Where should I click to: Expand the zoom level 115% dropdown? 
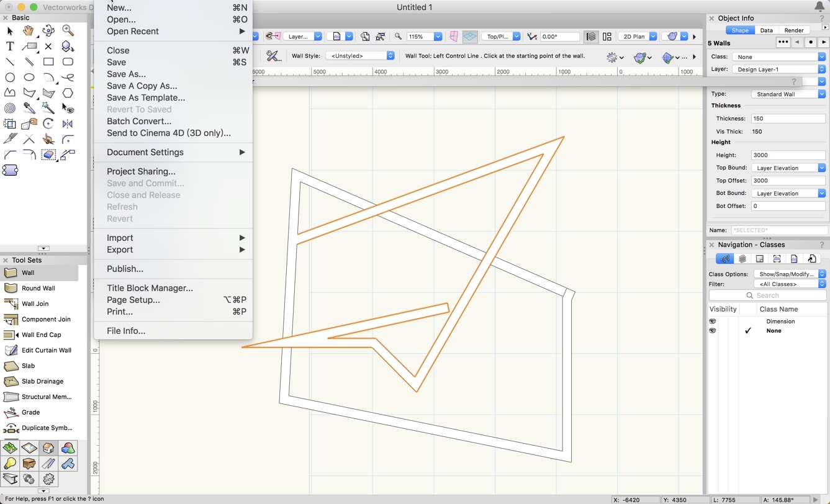pos(437,36)
